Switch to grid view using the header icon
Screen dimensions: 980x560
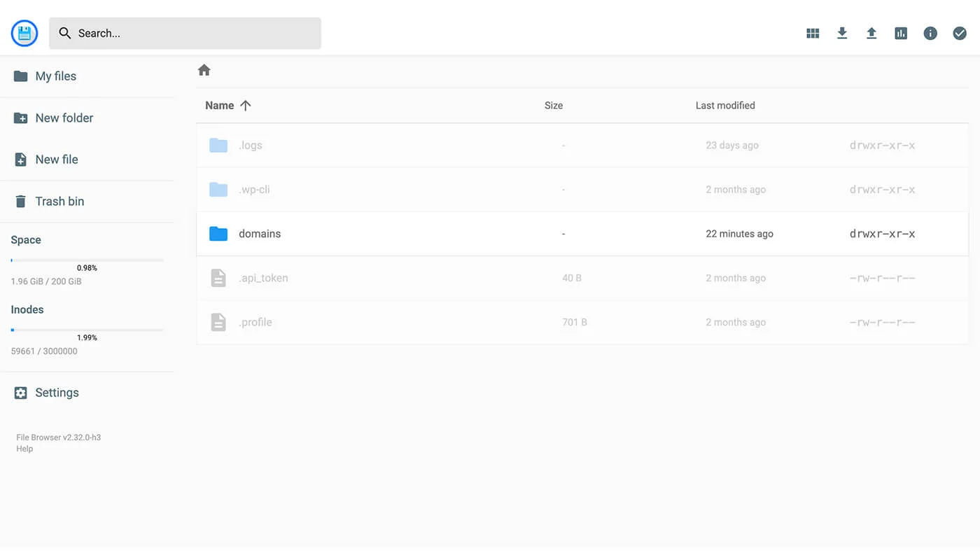point(813,33)
